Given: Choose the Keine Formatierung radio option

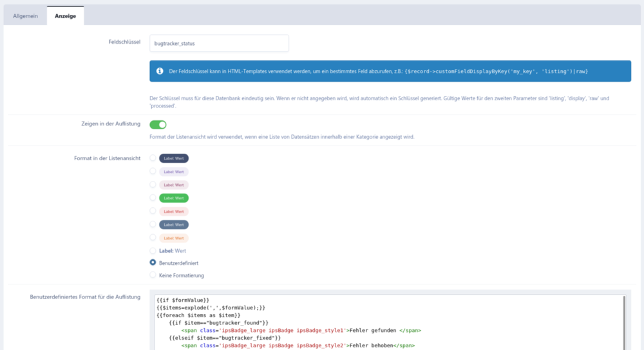Looking at the screenshot, I should [153, 275].
